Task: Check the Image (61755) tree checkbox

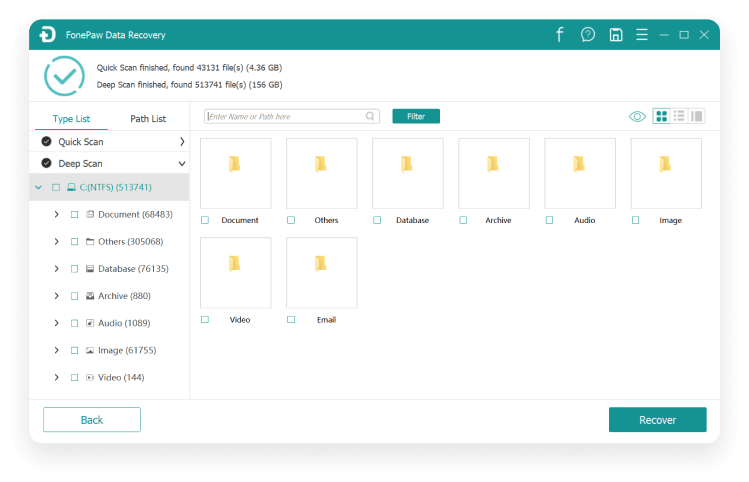Action: pos(75,350)
